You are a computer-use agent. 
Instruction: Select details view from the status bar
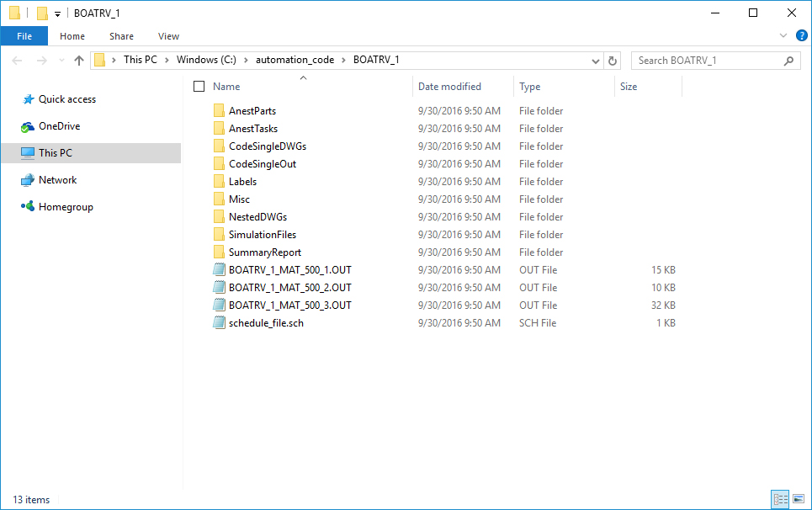(x=780, y=499)
